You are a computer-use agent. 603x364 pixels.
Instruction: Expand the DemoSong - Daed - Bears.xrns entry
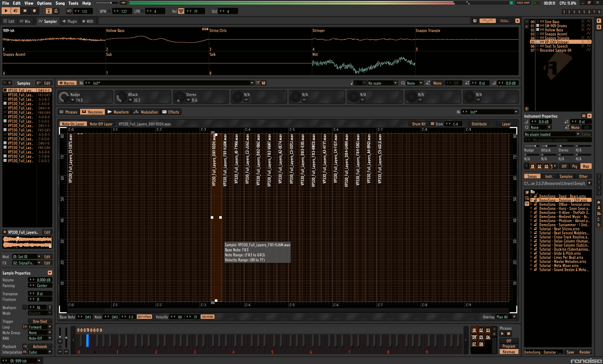click(x=531, y=196)
